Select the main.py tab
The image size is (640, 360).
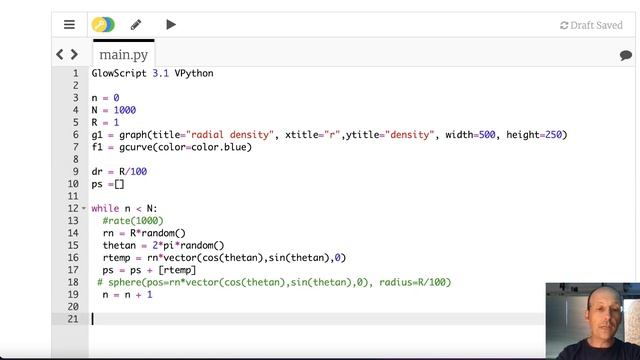pos(124,54)
